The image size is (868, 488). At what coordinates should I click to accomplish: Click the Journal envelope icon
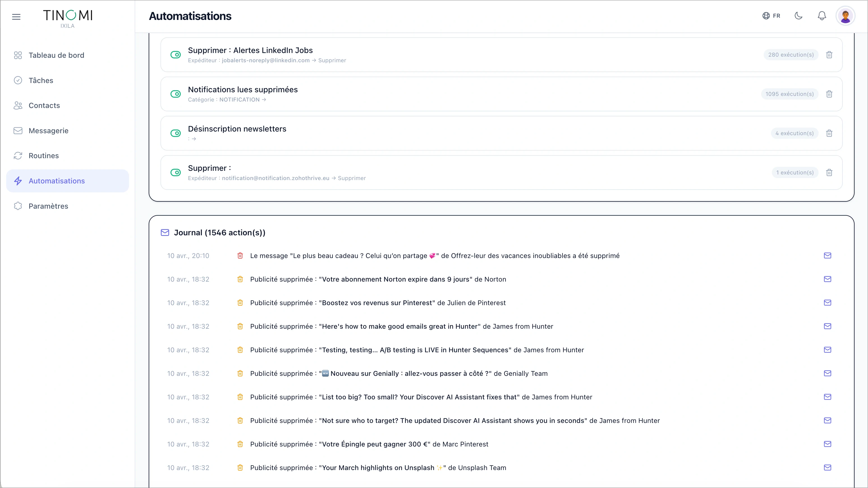pos(165,233)
